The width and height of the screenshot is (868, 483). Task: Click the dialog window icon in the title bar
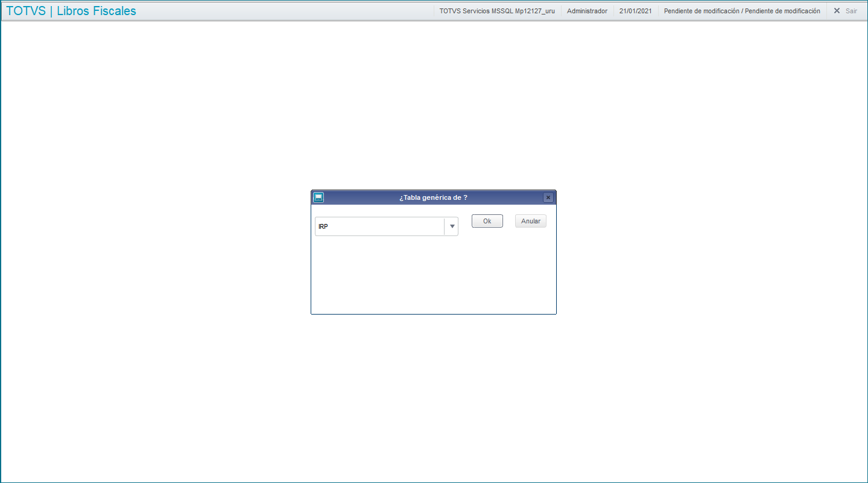(318, 197)
